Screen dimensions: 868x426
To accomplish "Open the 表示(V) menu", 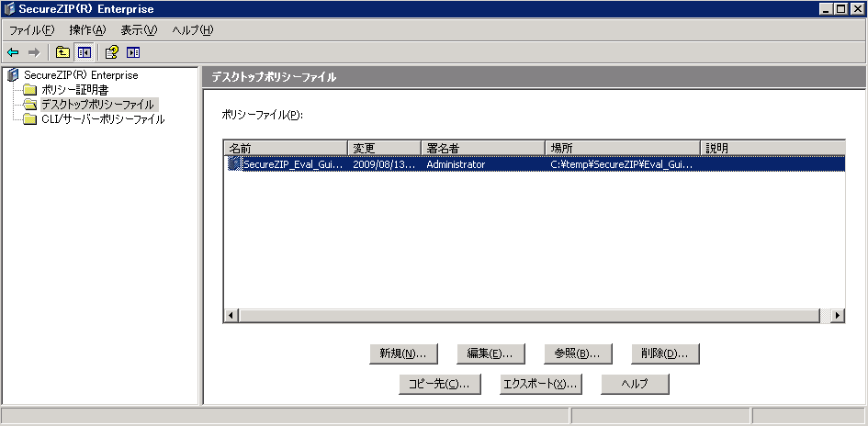I will coord(139,30).
